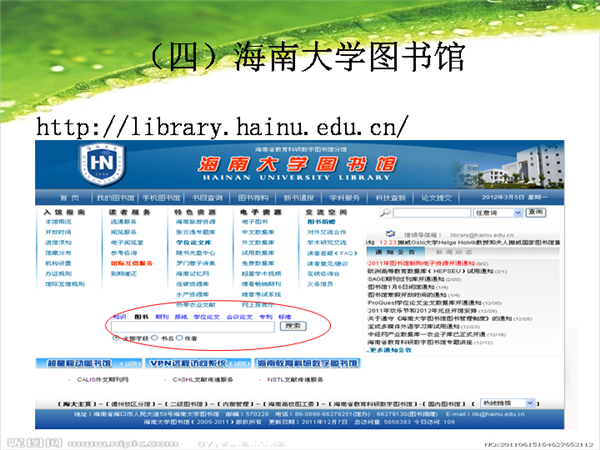This screenshot has height=450, width=600.
Task: Open 开放时间 under 入馆指南
Action: coord(58,232)
